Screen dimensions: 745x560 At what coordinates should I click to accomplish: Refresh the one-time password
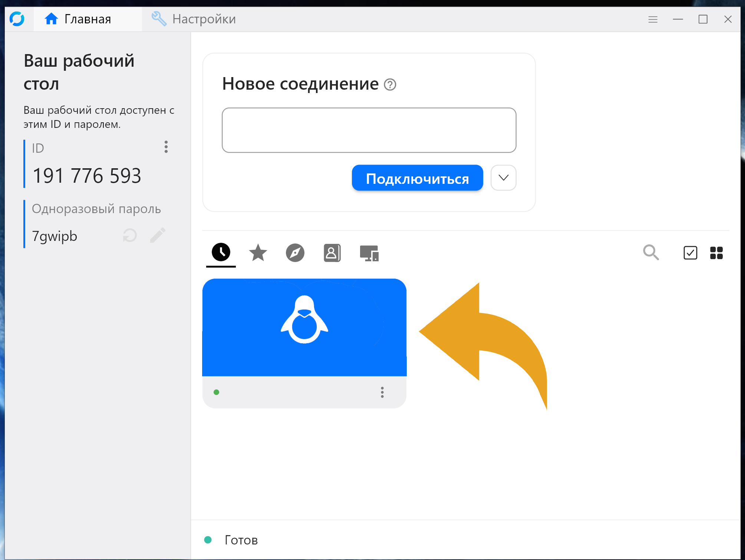click(x=130, y=236)
